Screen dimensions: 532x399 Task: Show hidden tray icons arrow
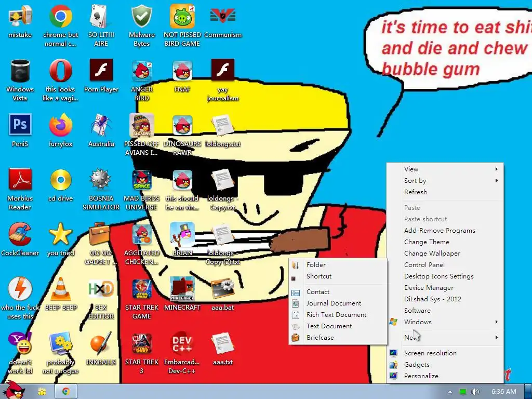coord(450,392)
